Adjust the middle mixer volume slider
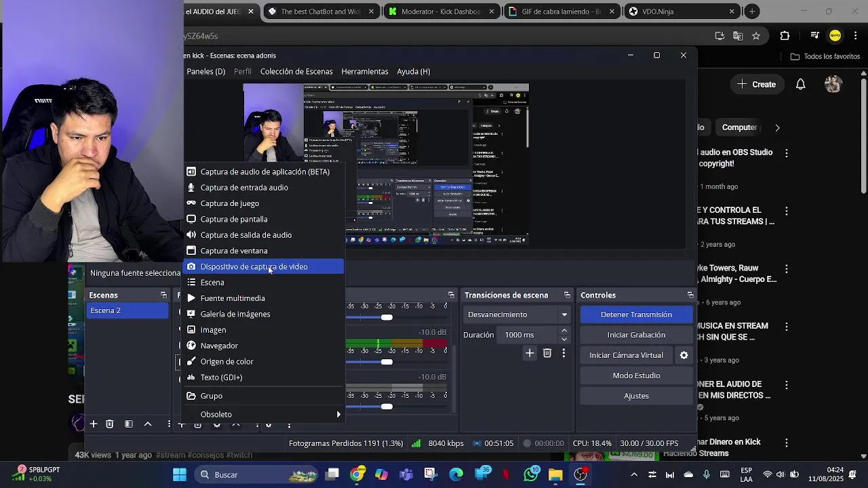 tap(387, 362)
